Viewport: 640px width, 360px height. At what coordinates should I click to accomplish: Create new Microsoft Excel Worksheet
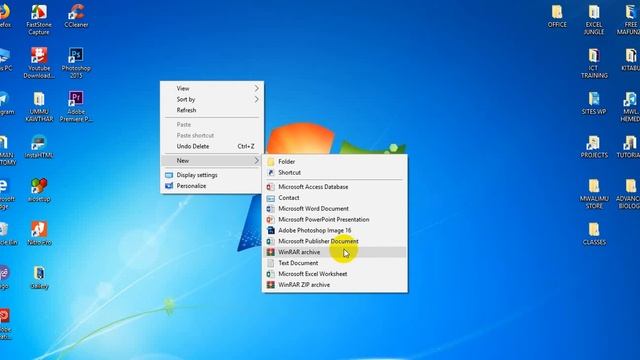(x=335, y=274)
